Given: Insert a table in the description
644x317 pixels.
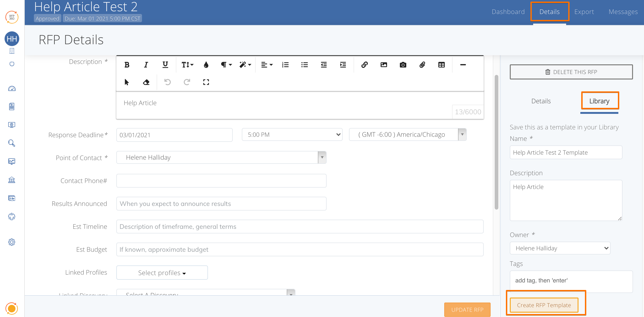Looking at the screenshot, I should (442, 65).
